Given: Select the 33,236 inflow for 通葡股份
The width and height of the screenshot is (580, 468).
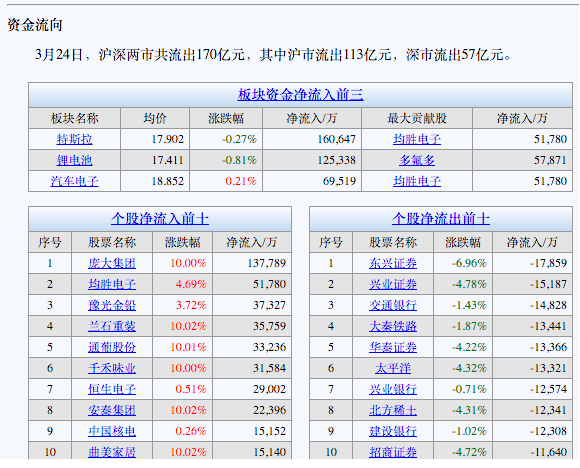Looking at the screenshot, I should (269, 347).
